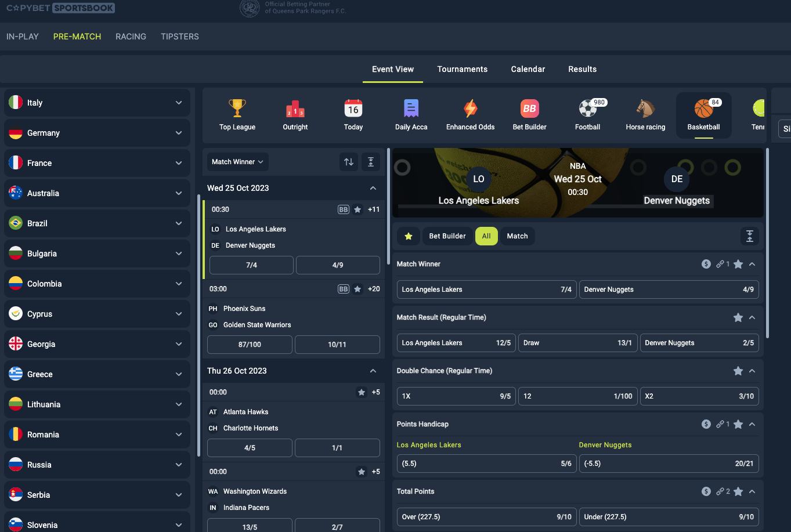This screenshot has width=791, height=532.
Task: Open the Daily Acca icon
Action: (411, 108)
